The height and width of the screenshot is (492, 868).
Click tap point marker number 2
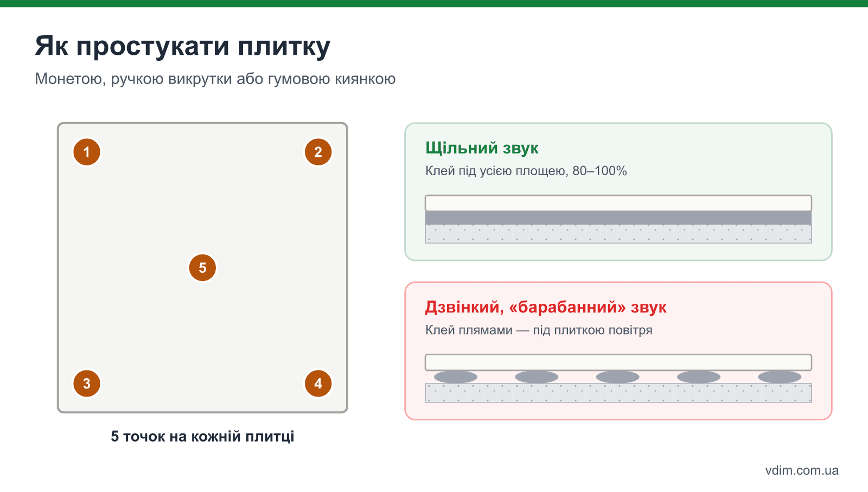pyautogui.click(x=318, y=152)
